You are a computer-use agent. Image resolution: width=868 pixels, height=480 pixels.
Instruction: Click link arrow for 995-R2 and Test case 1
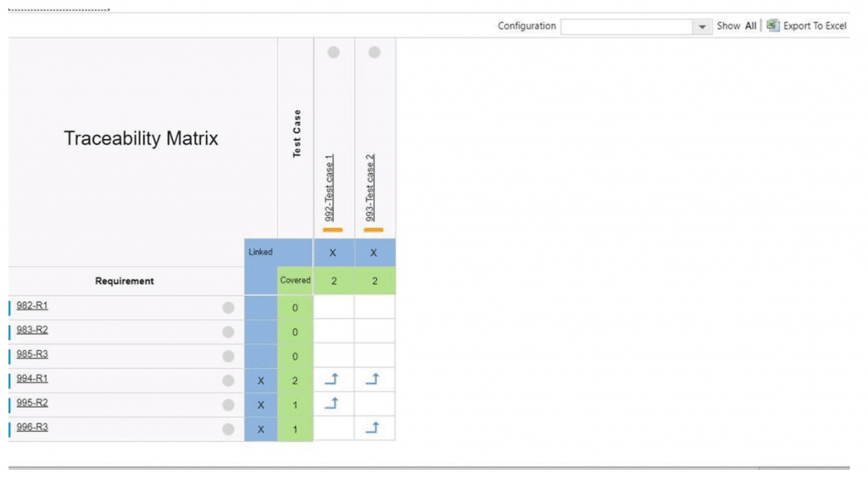click(331, 404)
